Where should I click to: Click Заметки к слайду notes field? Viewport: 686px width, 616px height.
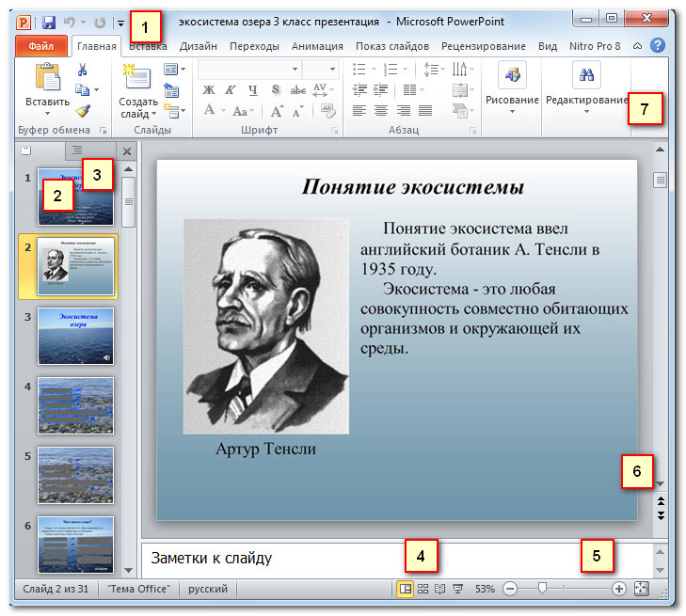(x=396, y=561)
